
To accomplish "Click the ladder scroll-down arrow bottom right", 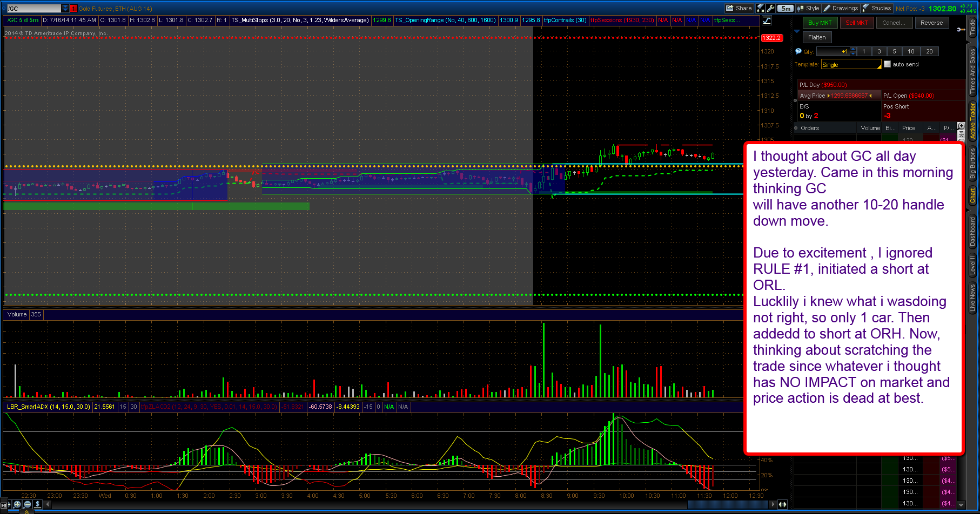I will point(961,505).
